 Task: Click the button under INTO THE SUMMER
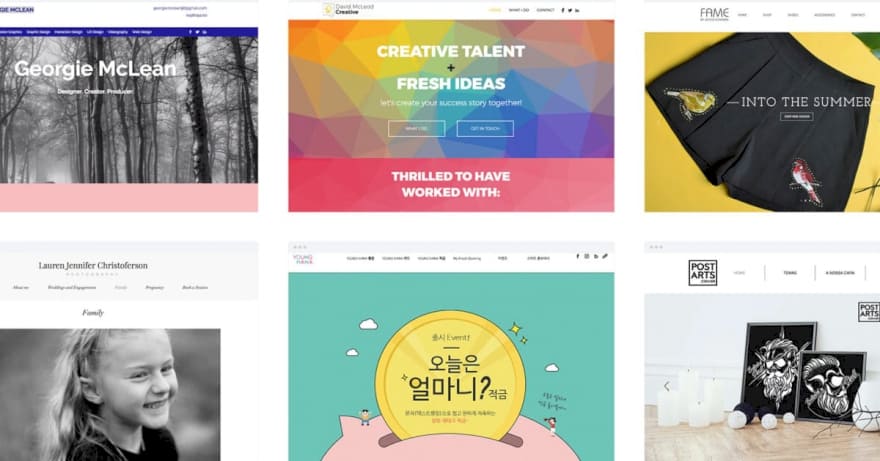click(796, 116)
